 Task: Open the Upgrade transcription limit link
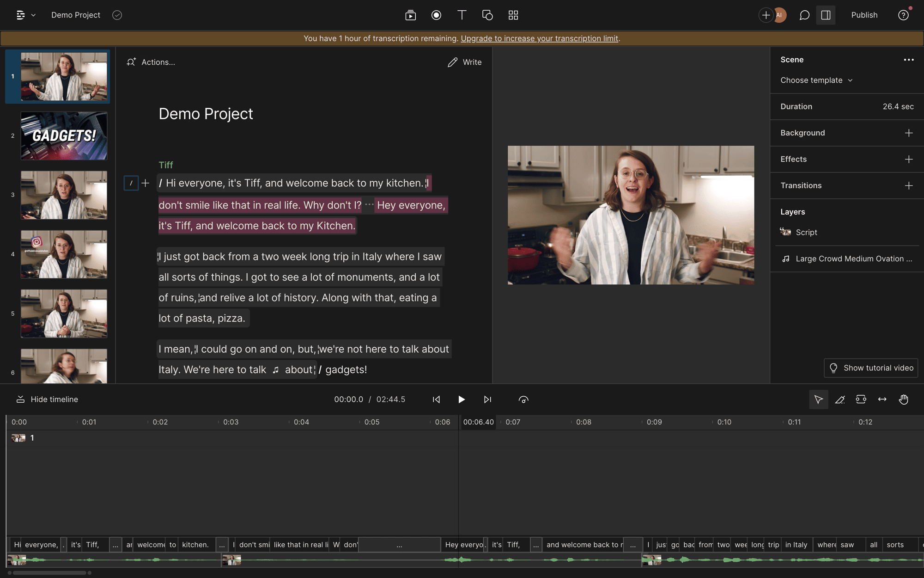click(x=539, y=38)
